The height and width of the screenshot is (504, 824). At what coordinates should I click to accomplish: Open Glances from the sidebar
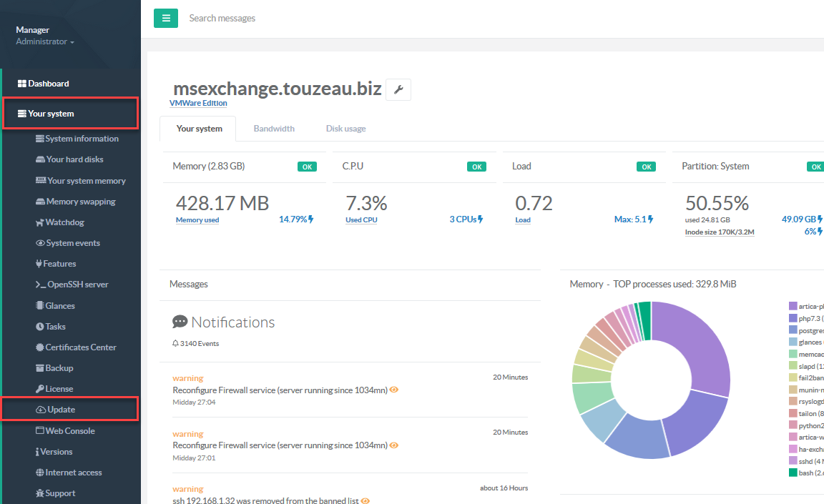point(59,306)
